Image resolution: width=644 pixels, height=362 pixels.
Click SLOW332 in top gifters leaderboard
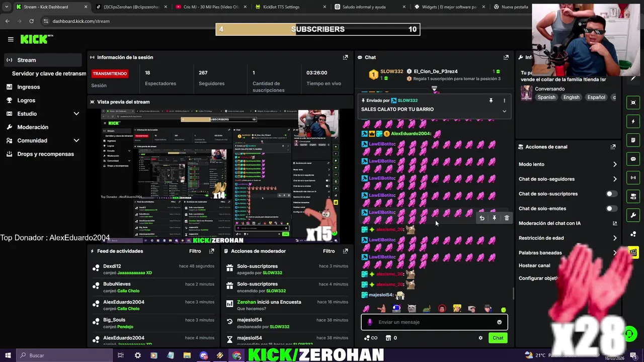[x=391, y=71]
